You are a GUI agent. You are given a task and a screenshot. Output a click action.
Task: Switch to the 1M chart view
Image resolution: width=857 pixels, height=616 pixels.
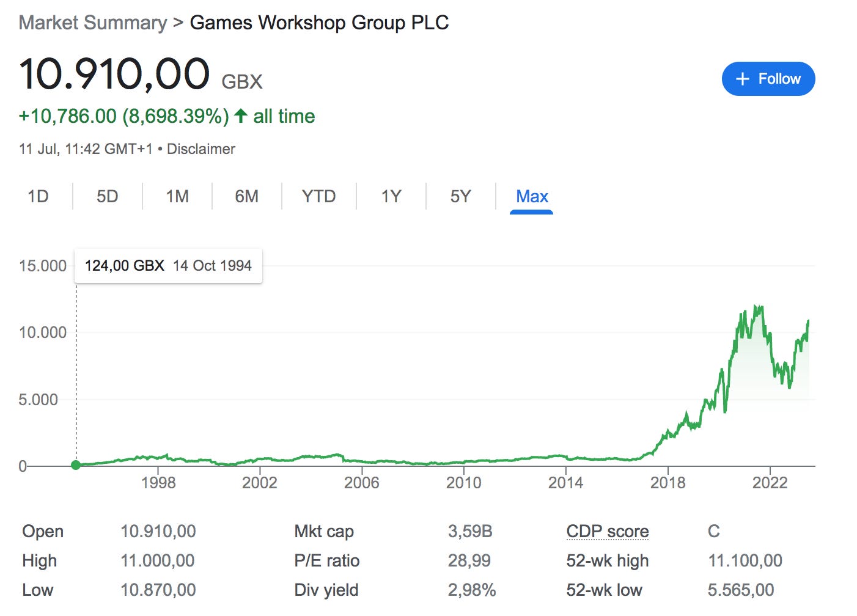[x=177, y=196]
